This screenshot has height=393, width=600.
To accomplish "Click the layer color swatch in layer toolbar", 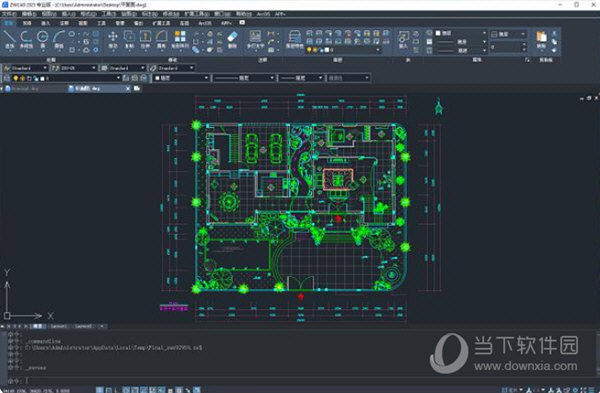I will [x=42, y=78].
